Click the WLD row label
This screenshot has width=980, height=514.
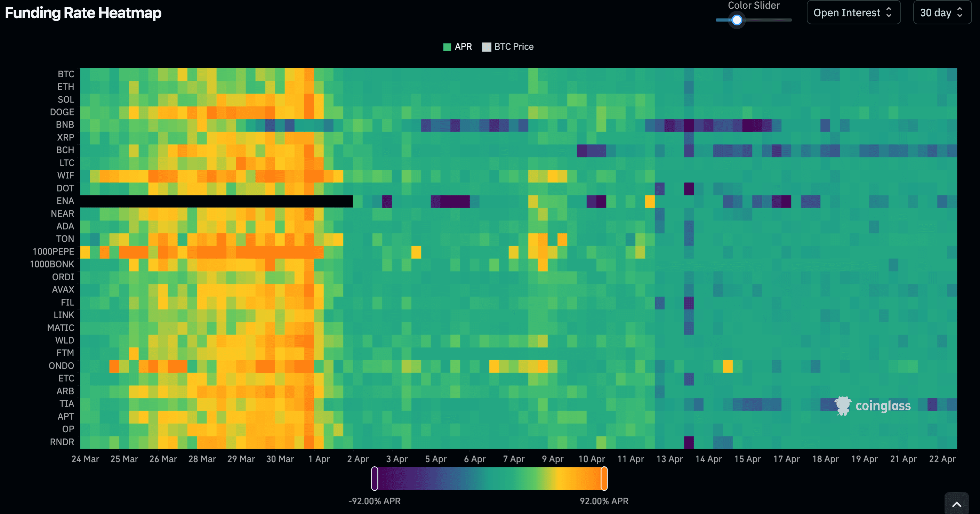point(65,340)
